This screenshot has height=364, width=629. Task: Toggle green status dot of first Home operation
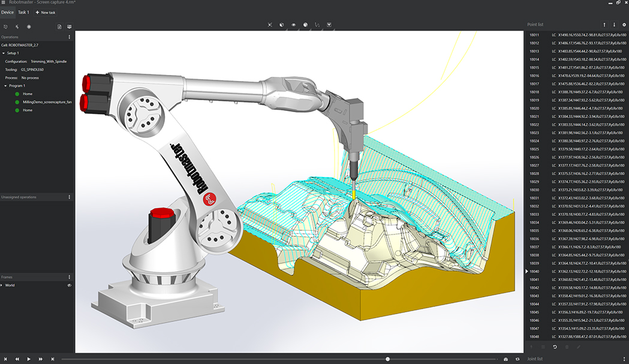coord(17,94)
